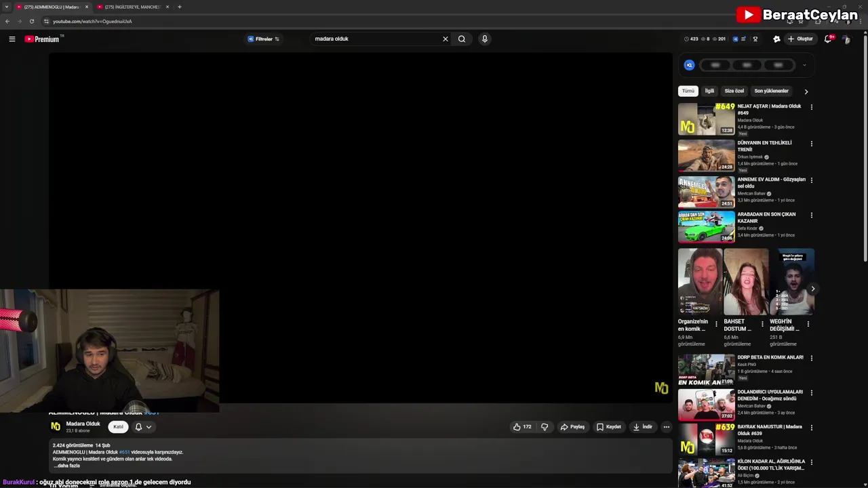Viewport: 868px width, 488px height.
Task: Save the video with the Kaydet button
Action: [609, 427]
